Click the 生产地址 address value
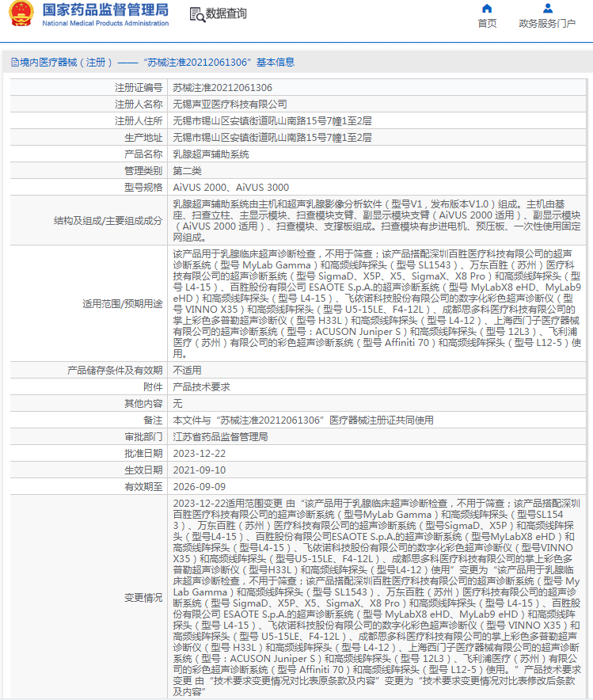Image resolution: width=593 pixels, height=700 pixels. click(272, 138)
